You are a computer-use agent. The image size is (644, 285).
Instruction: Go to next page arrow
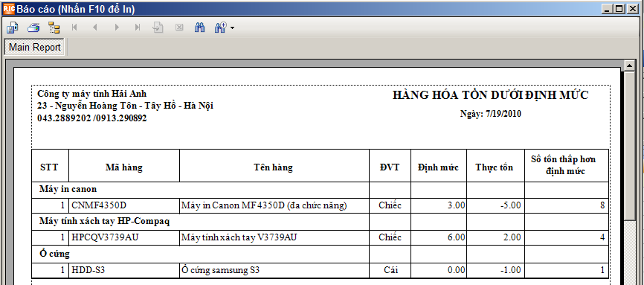(117, 28)
